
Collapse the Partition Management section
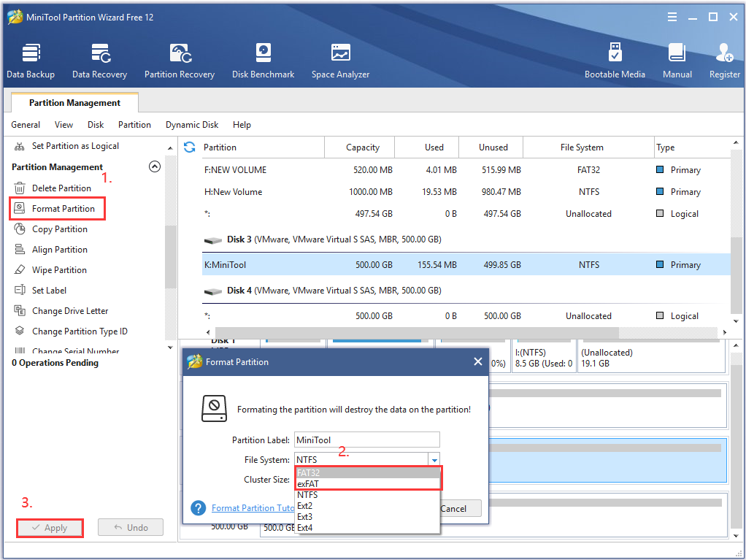click(x=154, y=166)
